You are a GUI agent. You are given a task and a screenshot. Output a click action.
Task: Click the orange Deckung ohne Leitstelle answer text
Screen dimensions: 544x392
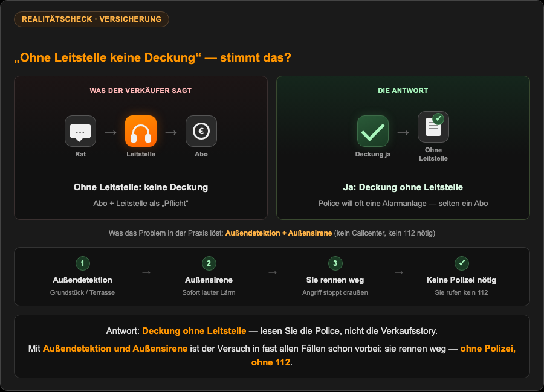[x=194, y=331]
